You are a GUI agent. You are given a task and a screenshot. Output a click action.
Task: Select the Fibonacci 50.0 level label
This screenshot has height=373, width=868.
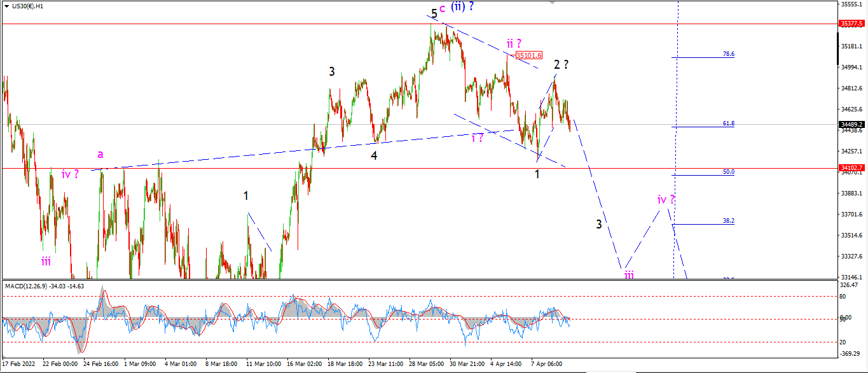(729, 172)
